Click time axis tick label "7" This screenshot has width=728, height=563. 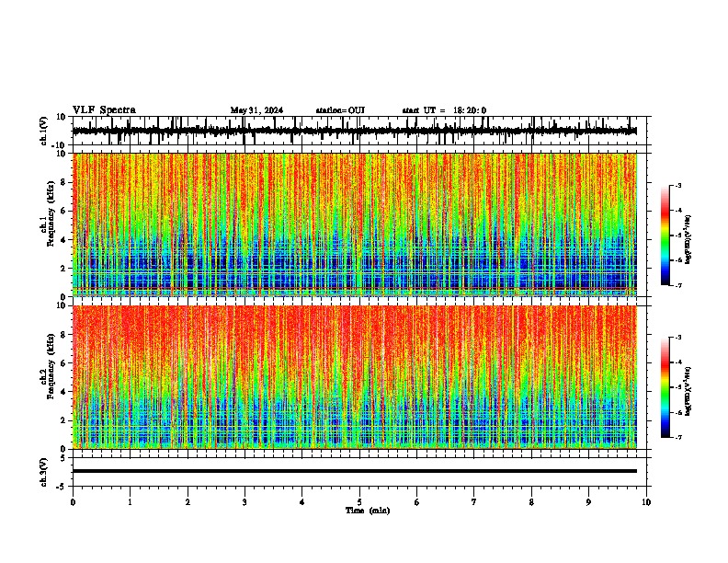474,502
